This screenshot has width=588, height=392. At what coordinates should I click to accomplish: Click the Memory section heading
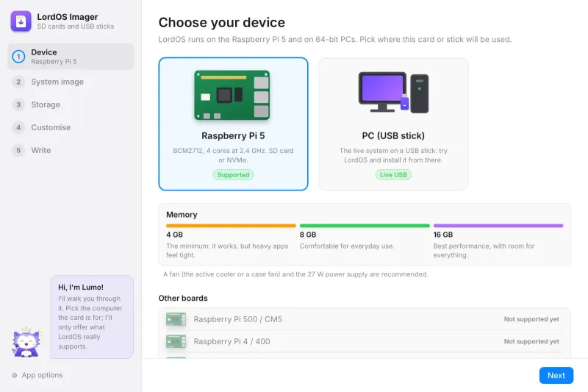[182, 215]
